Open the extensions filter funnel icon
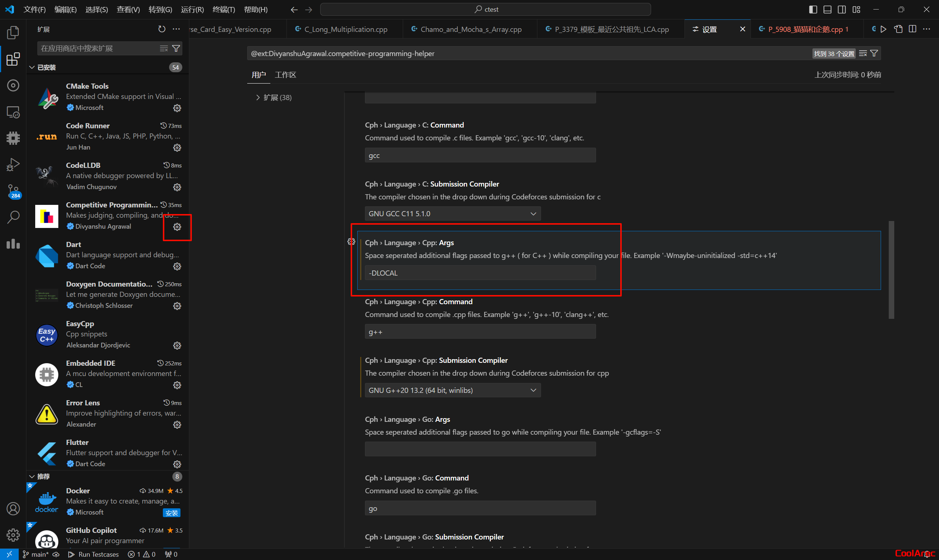Viewport: 939px width, 560px height. (176, 48)
